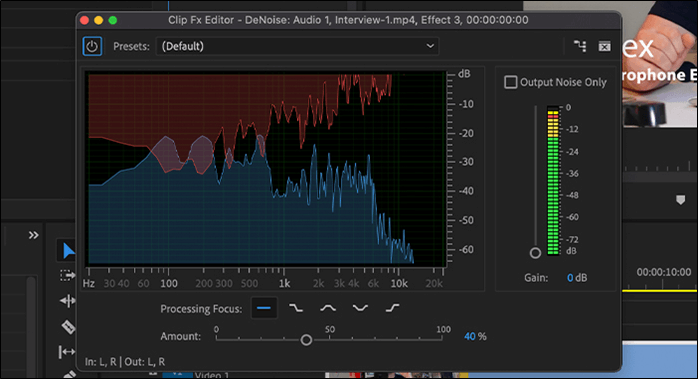Open channel map and output routing icon
698x379 pixels.
click(x=580, y=46)
